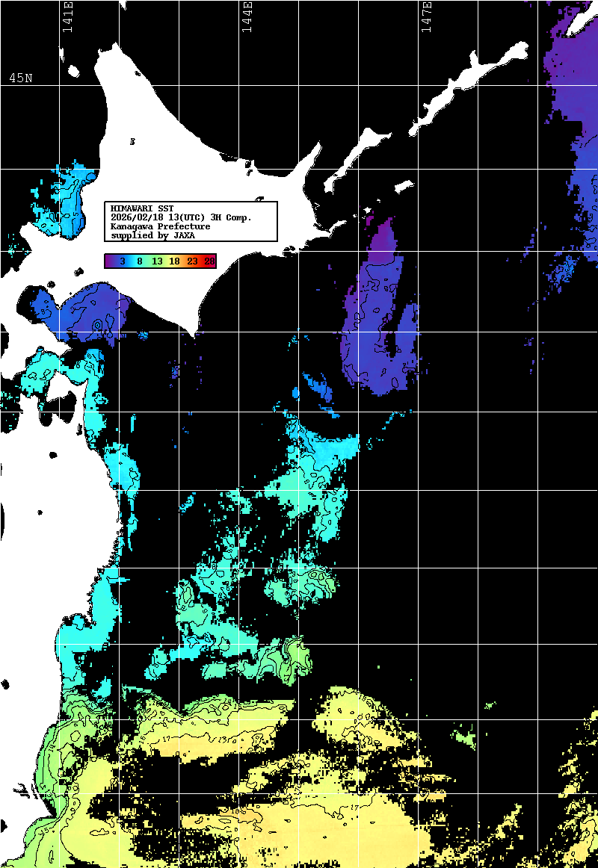598x868 pixels.
Task: Click the 144E longitude label
Action: 247,17
